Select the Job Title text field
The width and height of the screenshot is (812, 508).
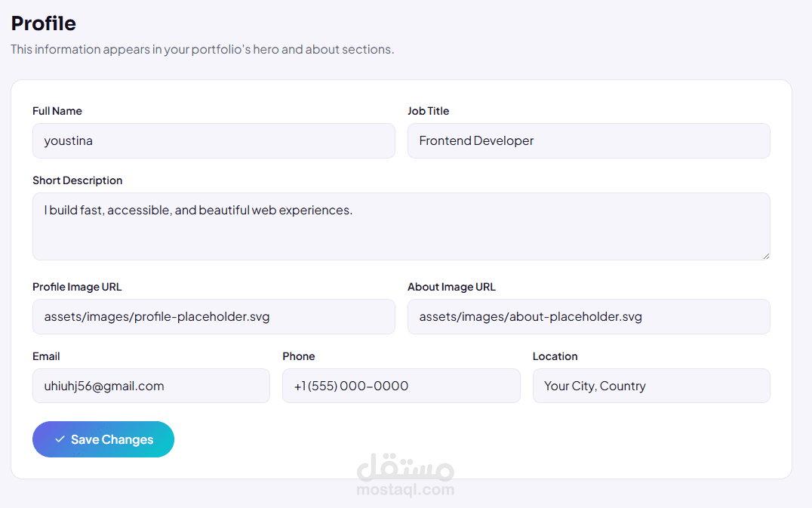click(x=589, y=141)
